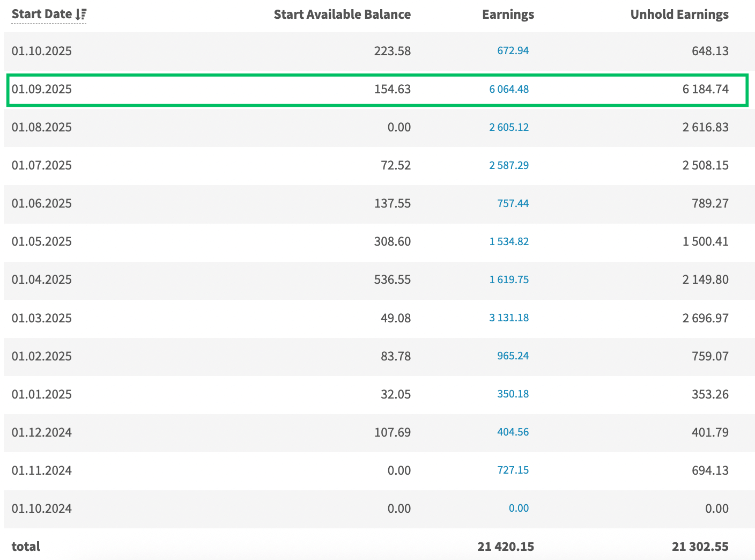Image resolution: width=755 pixels, height=560 pixels.
Task: Click the 2 605.12 earnings link
Action: (508, 127)
